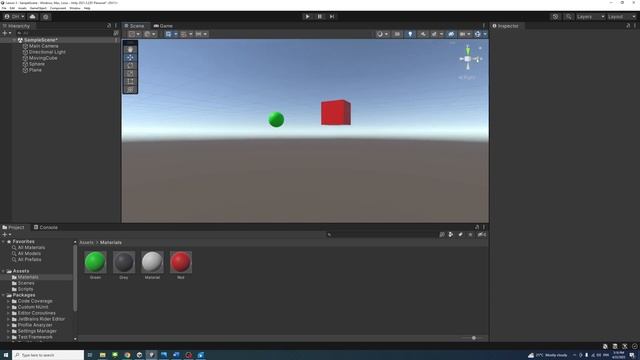This screenshot has height=360, width=640.
Task: Select the Move tool in Scene overlay
Action: (x=130, y=58)
